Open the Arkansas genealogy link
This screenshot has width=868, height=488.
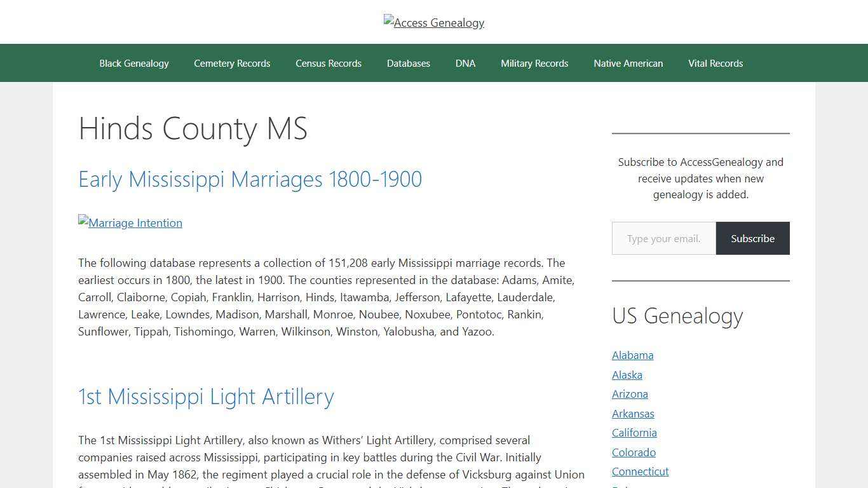(633, 414)
